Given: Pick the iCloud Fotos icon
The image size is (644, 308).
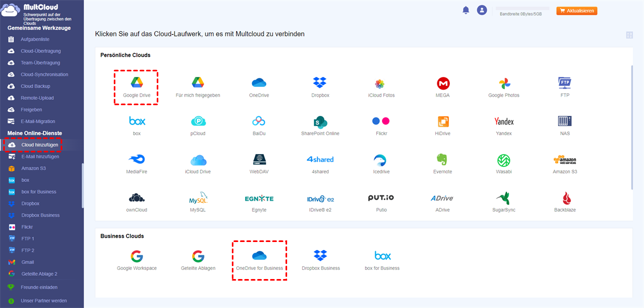Looking at the screenshot, I should [379, 84].
